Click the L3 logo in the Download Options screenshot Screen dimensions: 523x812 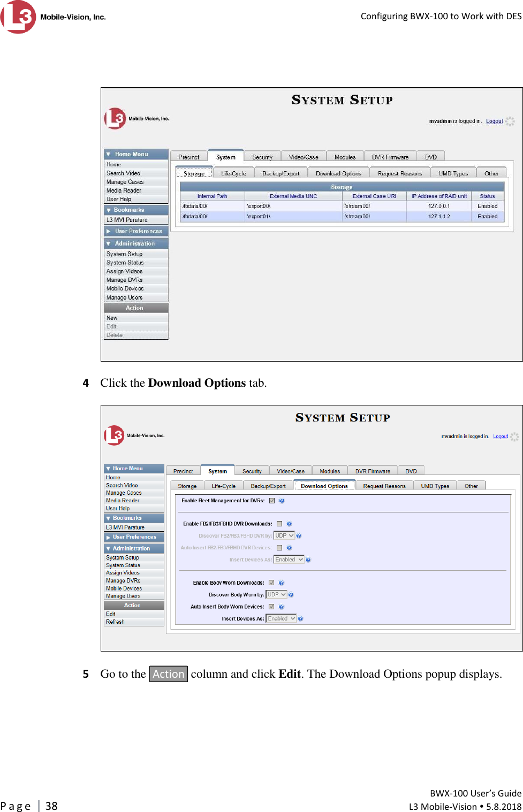(134, 435)
